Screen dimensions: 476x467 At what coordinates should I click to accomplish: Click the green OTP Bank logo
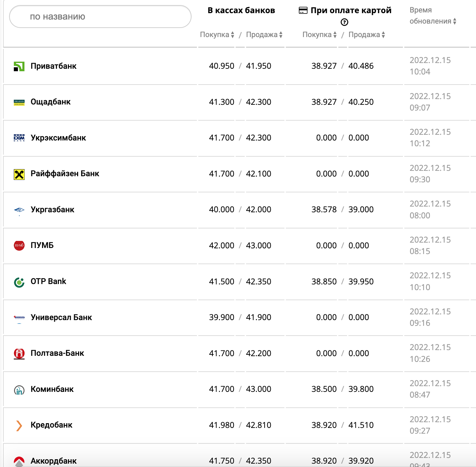click(x=19, y=282)
